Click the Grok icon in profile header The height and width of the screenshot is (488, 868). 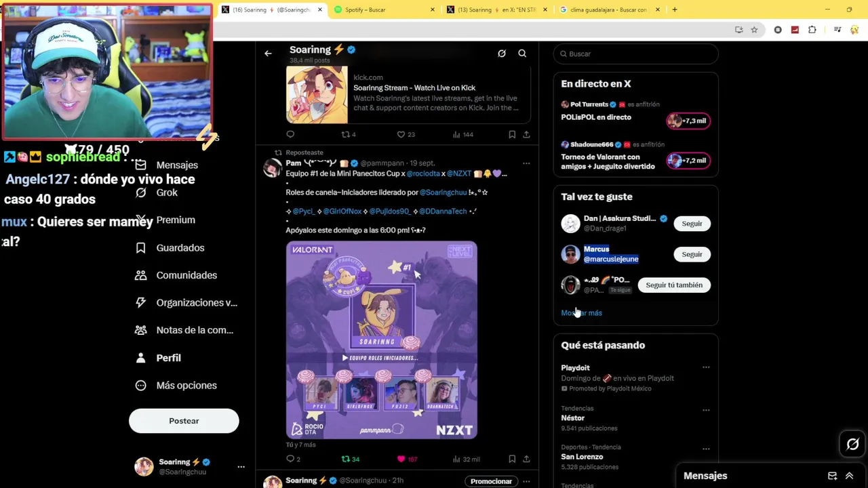(502, 54)
